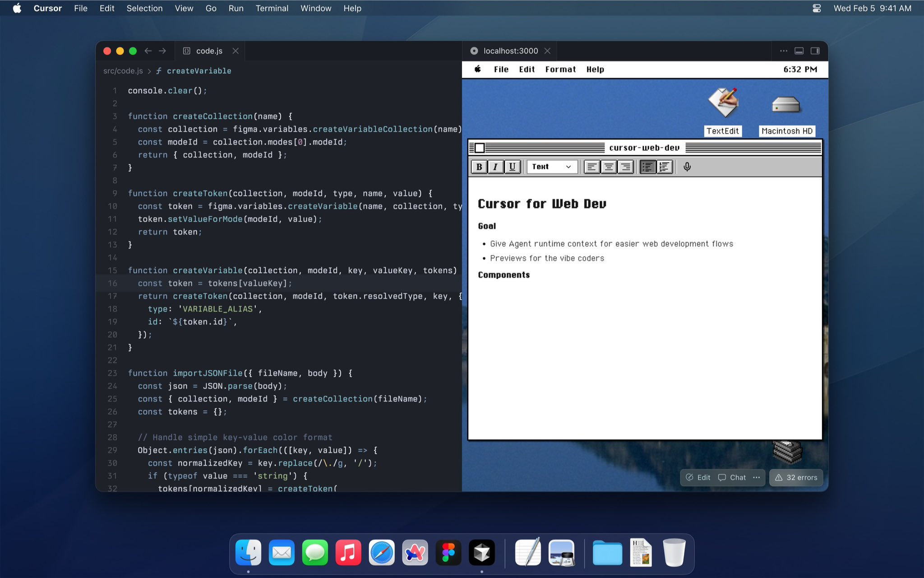Viewport: 924px width, 578px height.
Task: Click the Bold button in cursor-web-dev toolbar
Action: click(x=479, y=167)
